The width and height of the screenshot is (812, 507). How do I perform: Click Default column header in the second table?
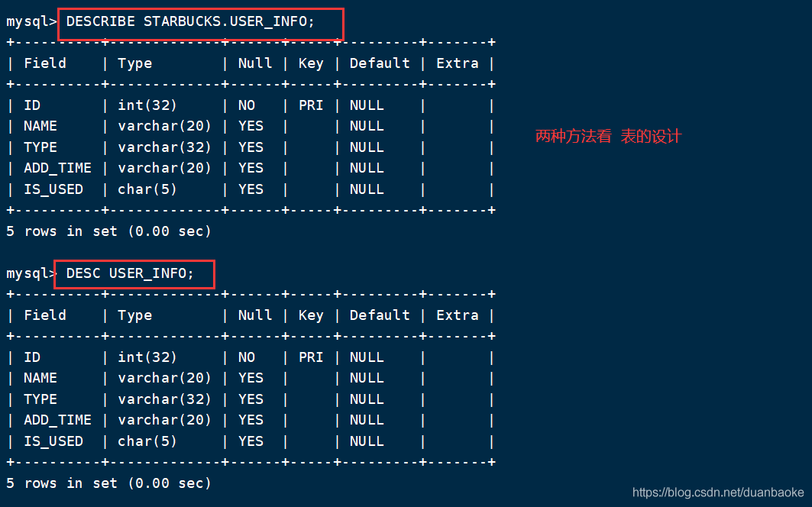(380, 315)
